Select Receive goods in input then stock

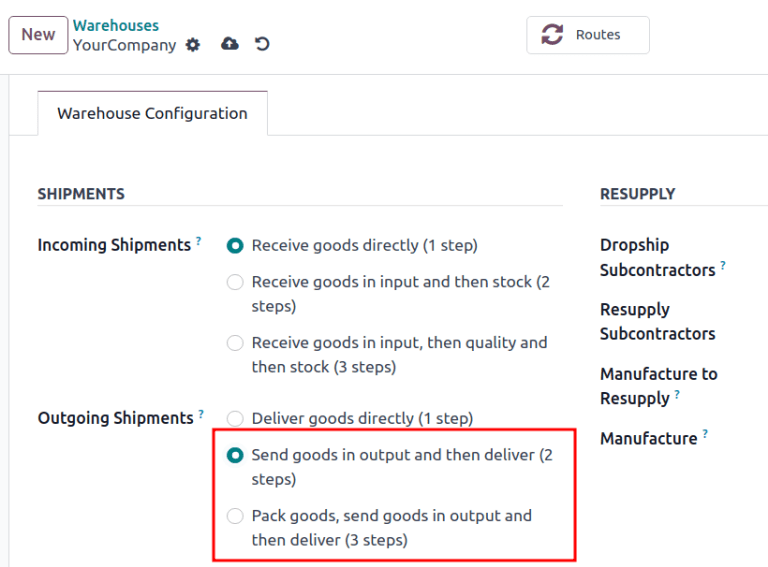(235, 282)
